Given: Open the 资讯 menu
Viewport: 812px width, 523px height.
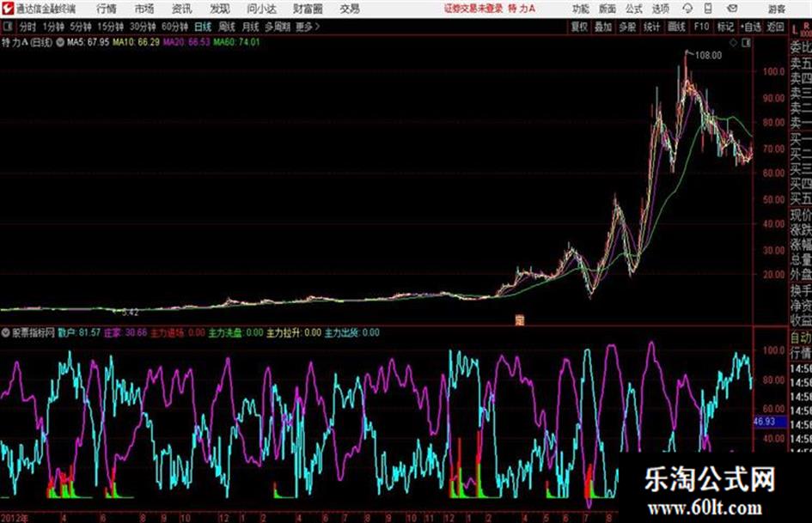Looking at the screenshot, I should (x=182, y=9).
